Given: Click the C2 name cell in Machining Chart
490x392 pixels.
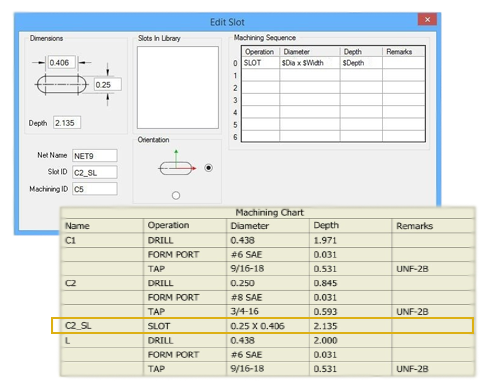Looking at the screenshot, I should coord(102,283).
